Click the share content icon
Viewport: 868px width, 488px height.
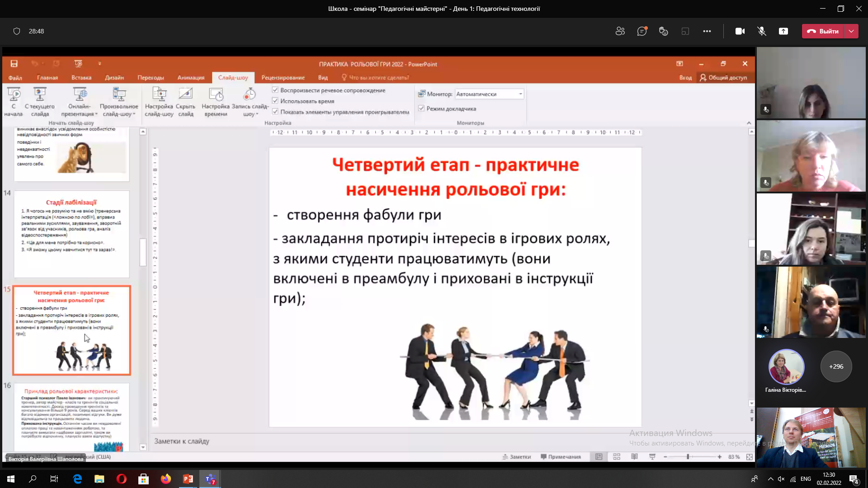coord(783,31)
